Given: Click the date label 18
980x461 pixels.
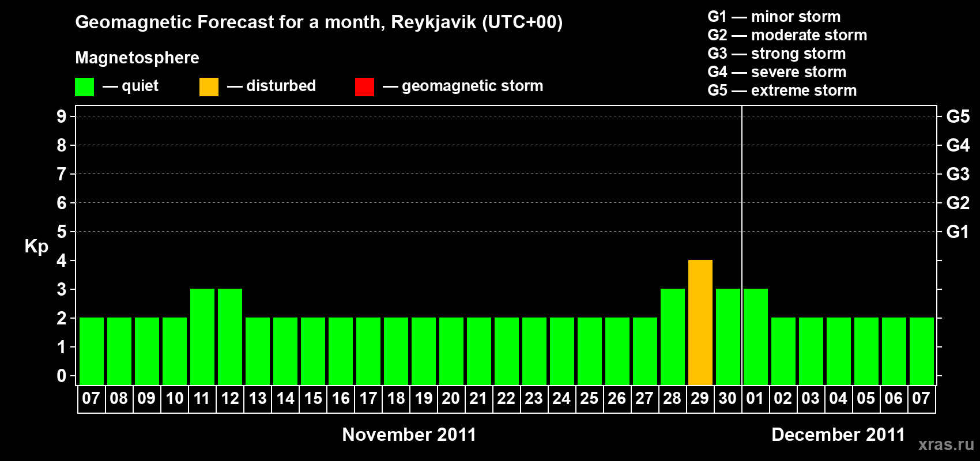Looking at the screenshot, I should tap(396, 398).
